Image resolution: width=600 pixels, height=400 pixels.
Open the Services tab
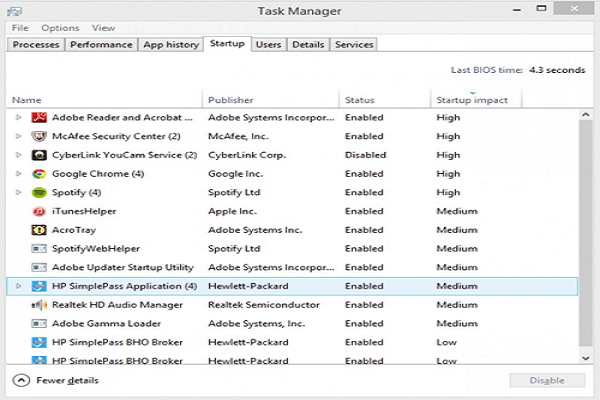[354, 45]
